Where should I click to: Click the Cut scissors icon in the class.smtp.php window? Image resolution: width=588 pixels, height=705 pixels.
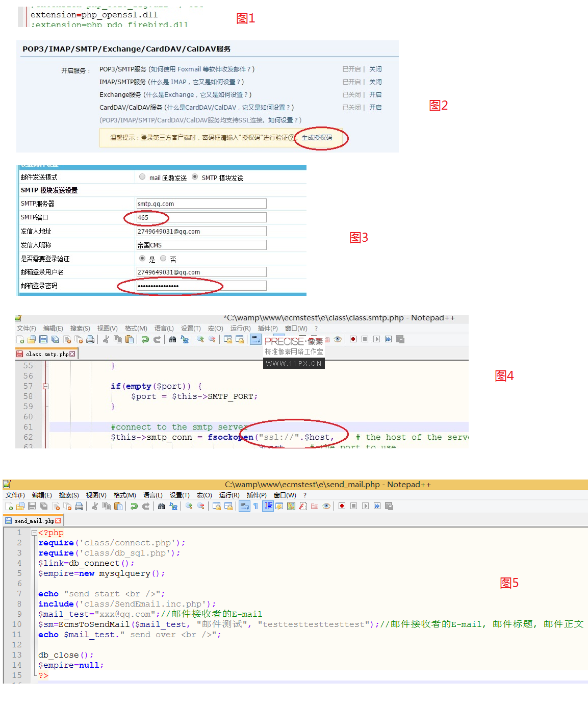coord(106,339)
